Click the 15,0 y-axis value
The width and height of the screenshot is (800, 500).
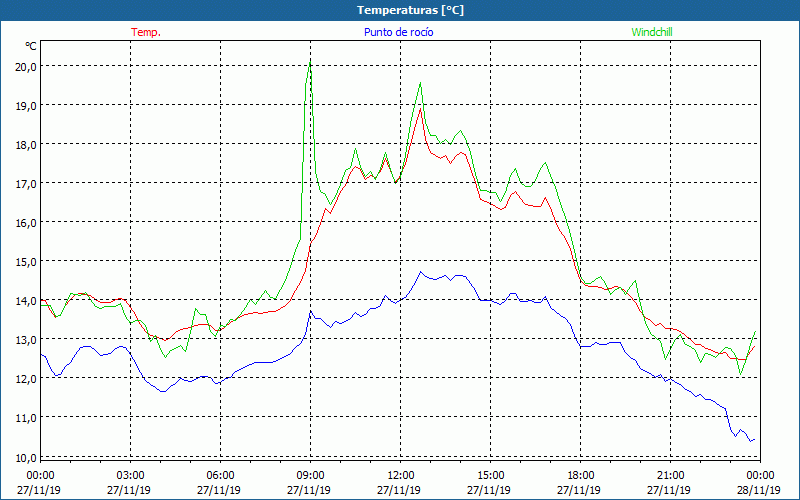[25, 262]
